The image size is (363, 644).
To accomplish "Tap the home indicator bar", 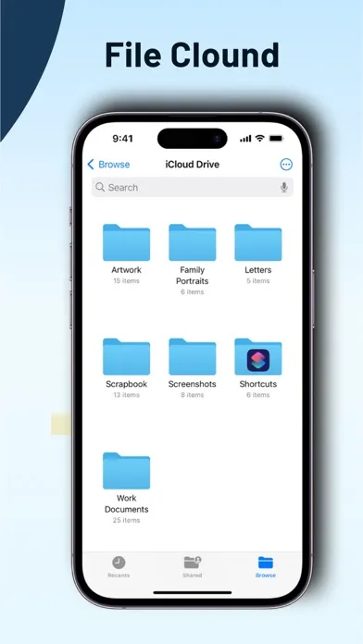I will 193,593.
